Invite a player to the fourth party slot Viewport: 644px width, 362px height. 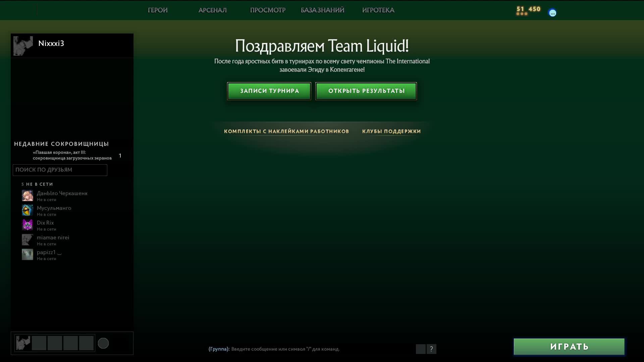tap(70, 343)
